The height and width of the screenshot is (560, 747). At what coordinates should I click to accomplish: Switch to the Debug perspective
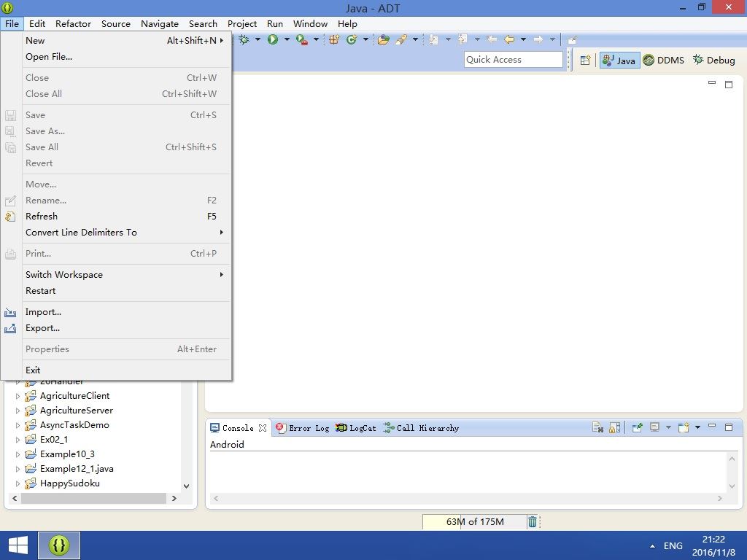pos(713,60)
